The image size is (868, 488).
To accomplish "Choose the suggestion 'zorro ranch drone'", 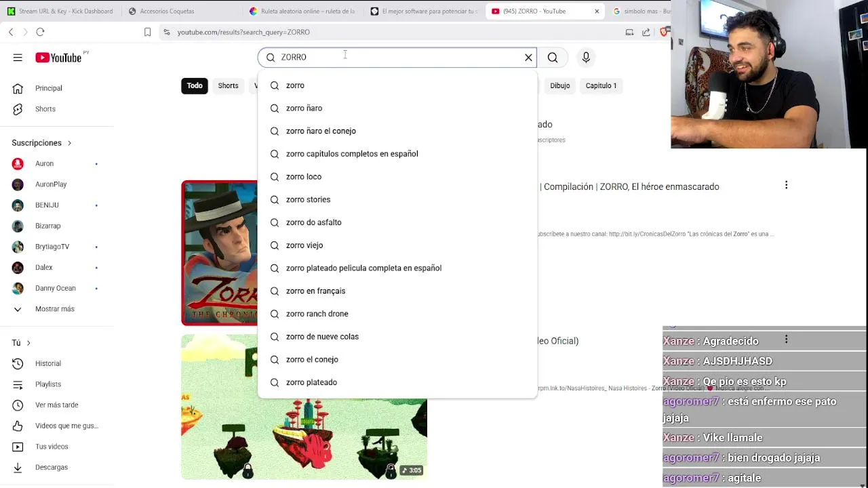I will click(397, 314).
